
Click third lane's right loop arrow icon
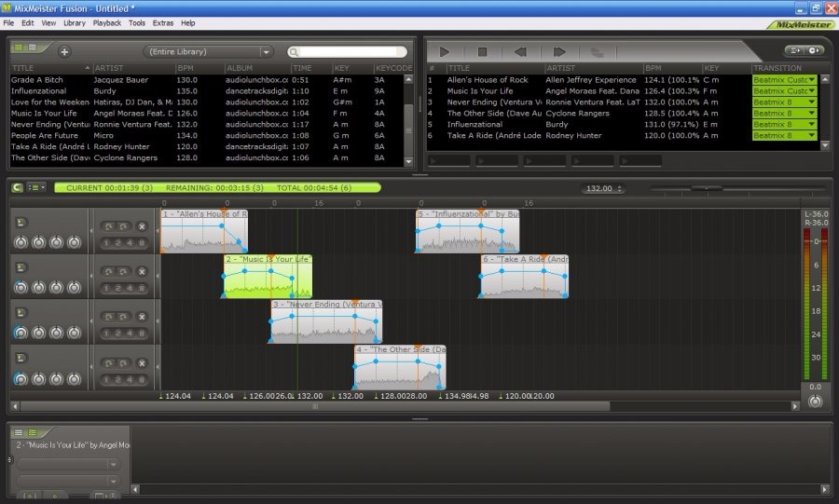click(x=123, y=317)
